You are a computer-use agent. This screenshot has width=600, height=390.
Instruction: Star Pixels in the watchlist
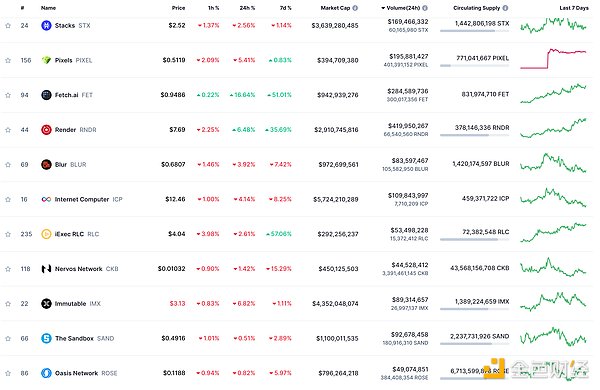click(x=8, y=60)
